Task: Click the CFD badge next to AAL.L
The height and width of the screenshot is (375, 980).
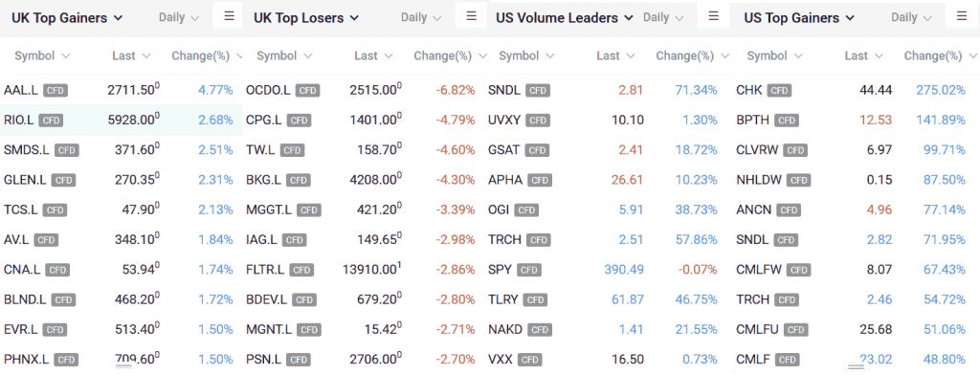Action: click(x=55, y=91)
